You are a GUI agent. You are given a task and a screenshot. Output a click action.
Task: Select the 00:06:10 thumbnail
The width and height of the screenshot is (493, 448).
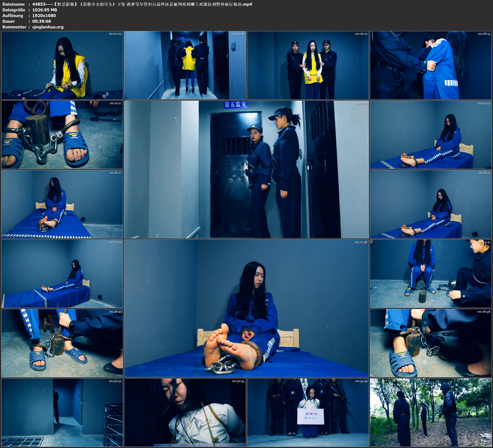pos(308,65)
